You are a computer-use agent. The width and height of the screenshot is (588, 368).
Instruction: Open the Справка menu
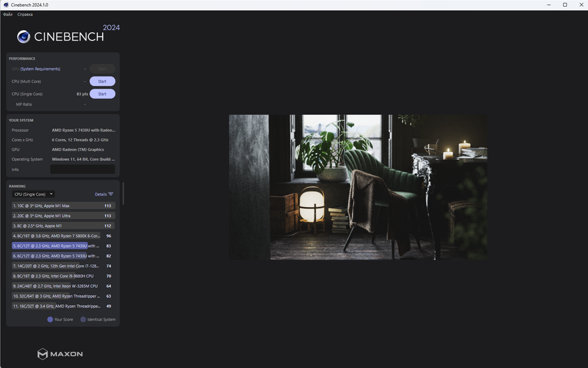pyautogui.click(x=25, y=15)
